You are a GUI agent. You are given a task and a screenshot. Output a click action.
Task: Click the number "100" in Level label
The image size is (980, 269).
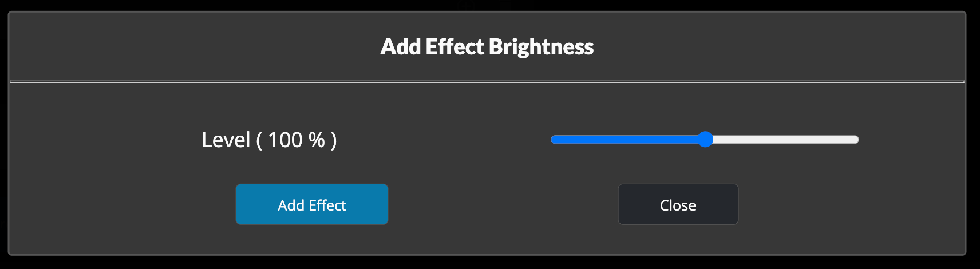point(285,140)
